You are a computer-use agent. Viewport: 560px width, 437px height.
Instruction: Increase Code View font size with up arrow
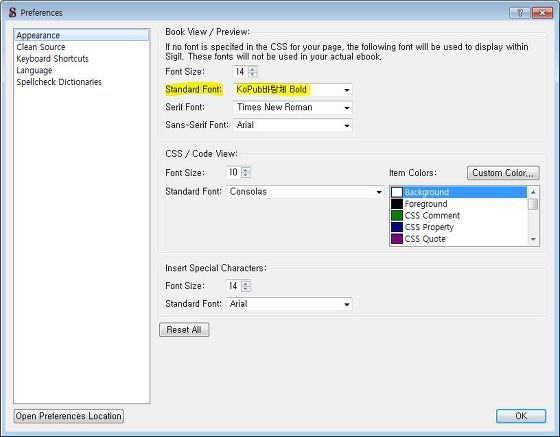coord(246,170)
